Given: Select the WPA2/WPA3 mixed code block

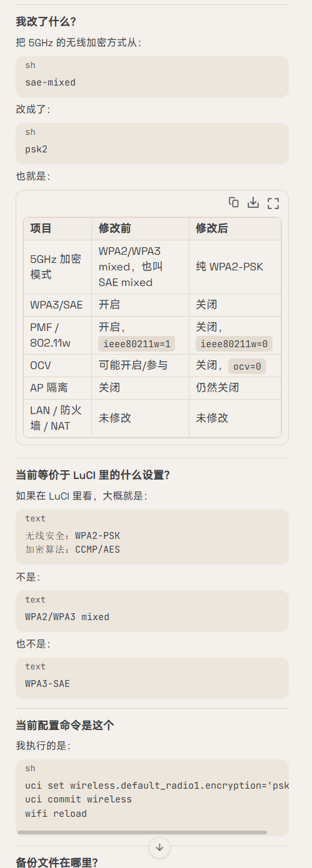Looking at the screenshot, I should (152, 611).
